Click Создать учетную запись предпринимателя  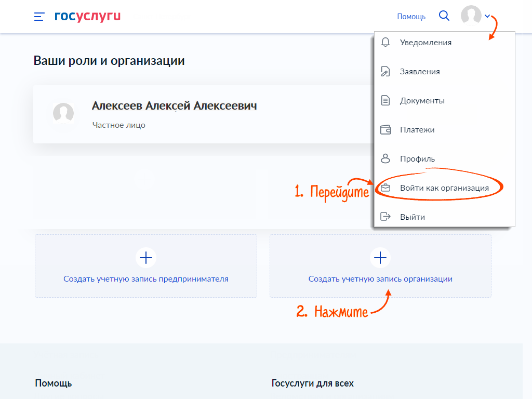[x=146, y=266]
